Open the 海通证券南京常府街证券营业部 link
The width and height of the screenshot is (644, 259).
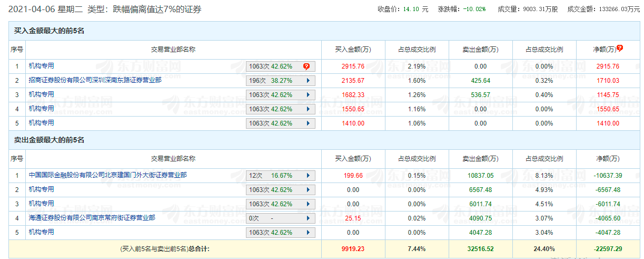pyautogui.click(x=92, y=217)
